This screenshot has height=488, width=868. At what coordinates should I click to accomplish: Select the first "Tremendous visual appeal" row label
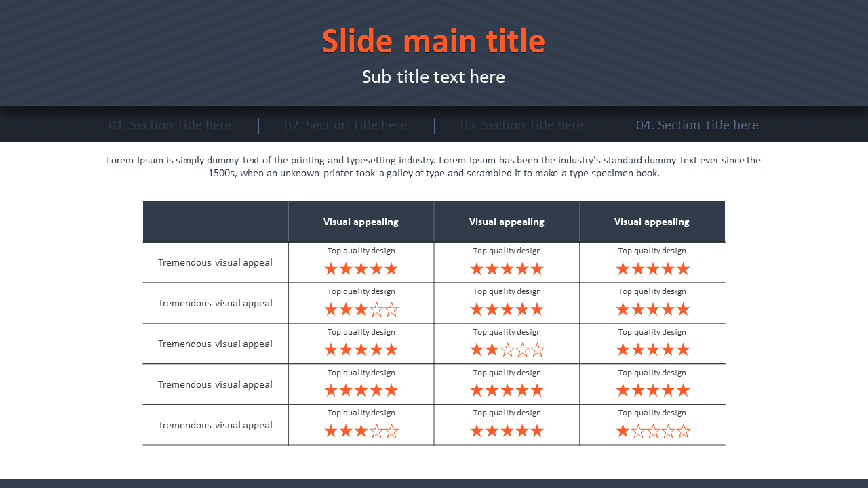coord(215,262)
